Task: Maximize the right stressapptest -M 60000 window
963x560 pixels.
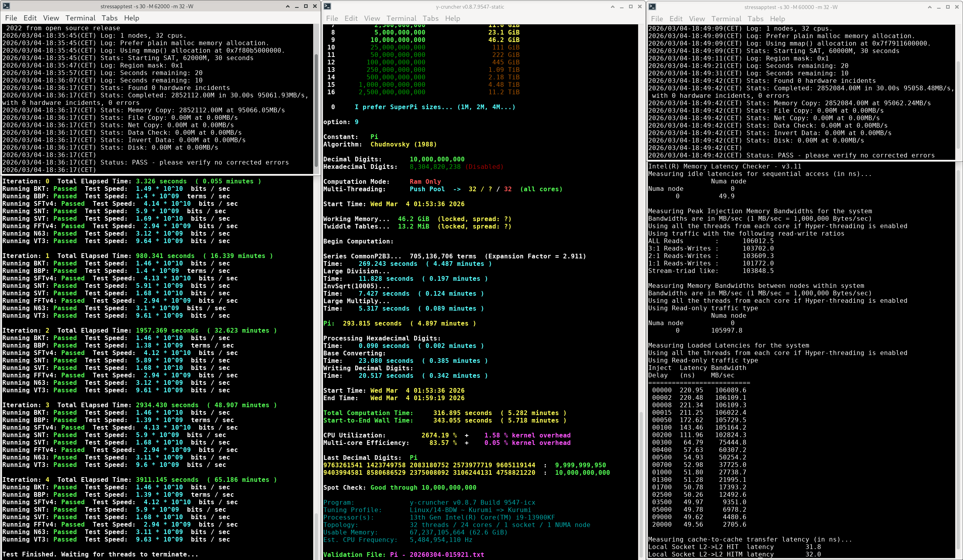Action: 947,7
